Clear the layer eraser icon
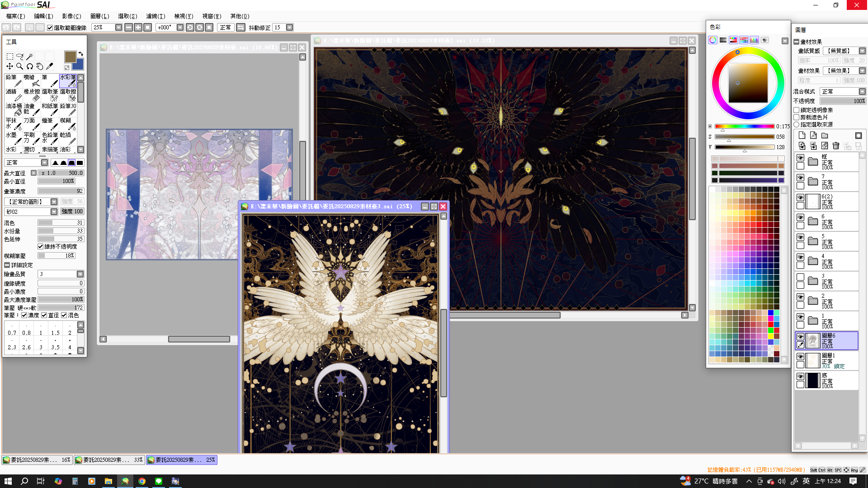The height and width of the screenshot is (488, 868). pyautogui.click(x=825, y=146)
